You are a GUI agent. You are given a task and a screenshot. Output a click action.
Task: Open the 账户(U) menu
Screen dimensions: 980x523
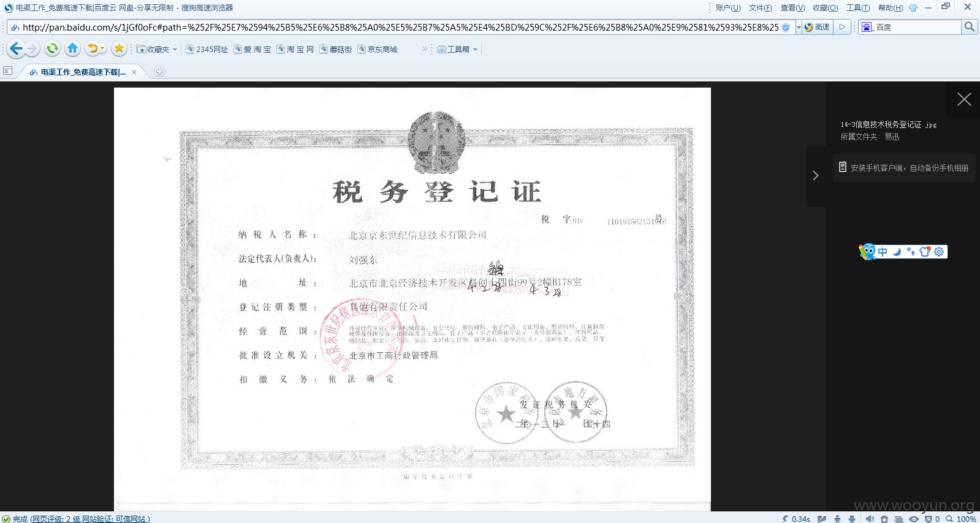[x=728, y=8]
